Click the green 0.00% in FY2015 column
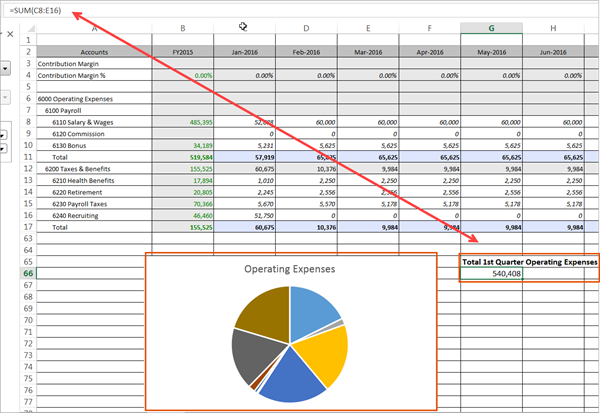This screenshot has height=413, width=600. tap(183, 75)
